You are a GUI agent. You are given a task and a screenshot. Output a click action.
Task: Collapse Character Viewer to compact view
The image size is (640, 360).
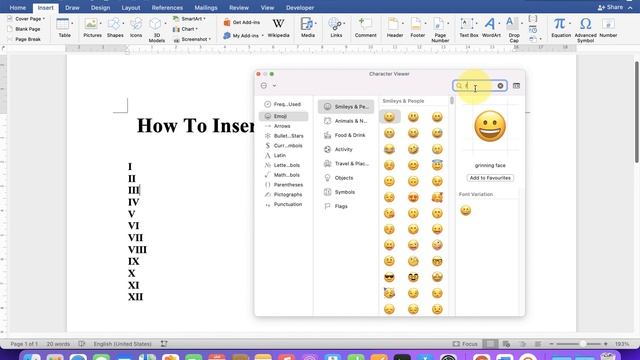click(x=516, y=86)
